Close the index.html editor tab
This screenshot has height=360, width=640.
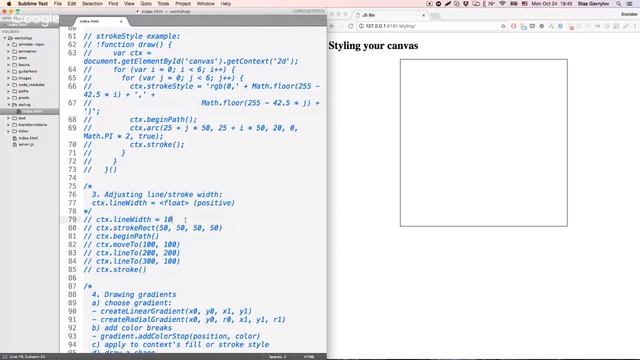121,21
